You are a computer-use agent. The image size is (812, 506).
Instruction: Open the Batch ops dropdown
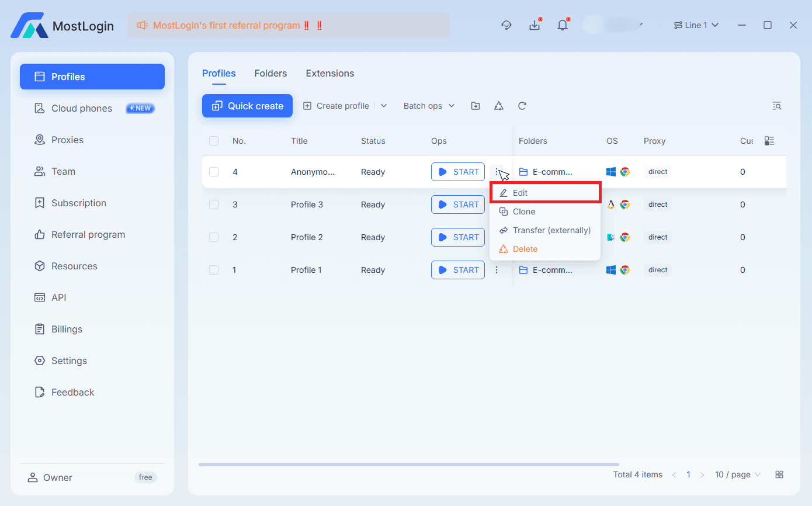(428, 106)
